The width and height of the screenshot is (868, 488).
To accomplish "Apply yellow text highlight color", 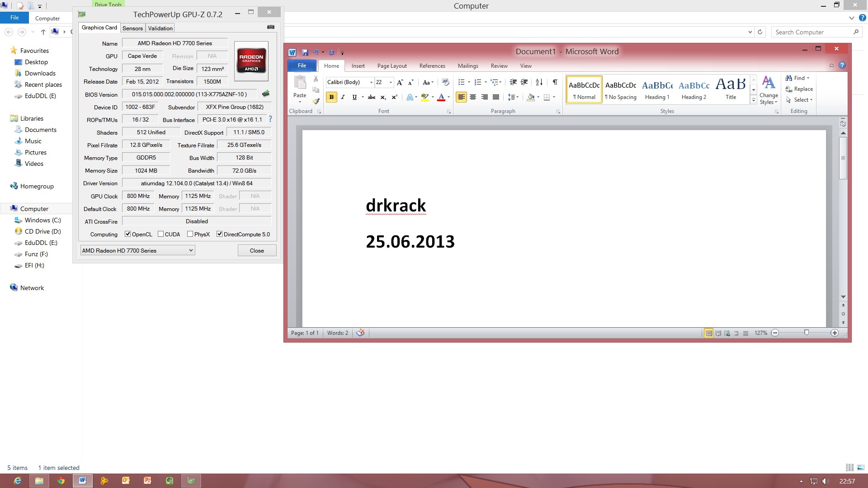I will (425, 97).
